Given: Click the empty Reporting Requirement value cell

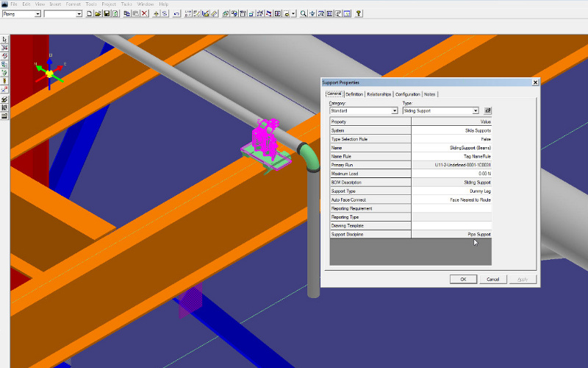Looking at the screenshot, I should click(451, 208).
